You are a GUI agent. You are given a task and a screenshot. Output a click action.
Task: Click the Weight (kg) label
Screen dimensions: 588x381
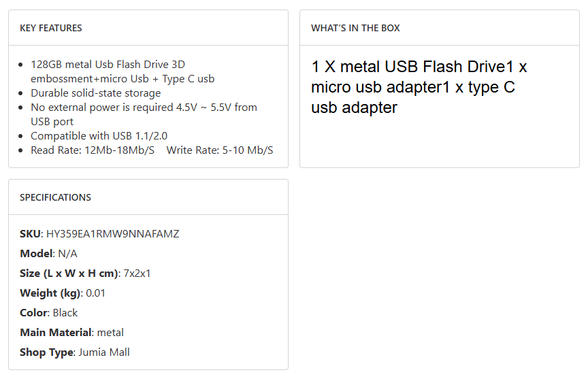pyautogui.click(x=50, y=293)
